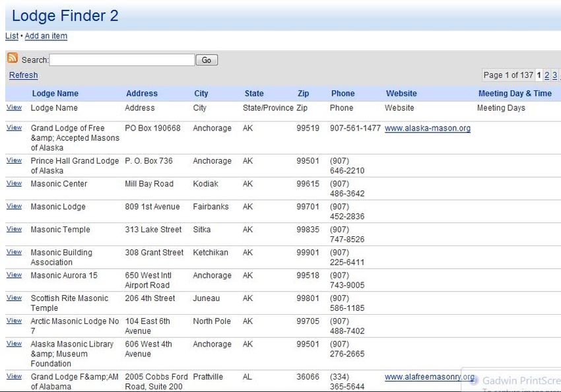Screen dimensions: 561x392
Task: Sort by State column header
Action: 254,93
